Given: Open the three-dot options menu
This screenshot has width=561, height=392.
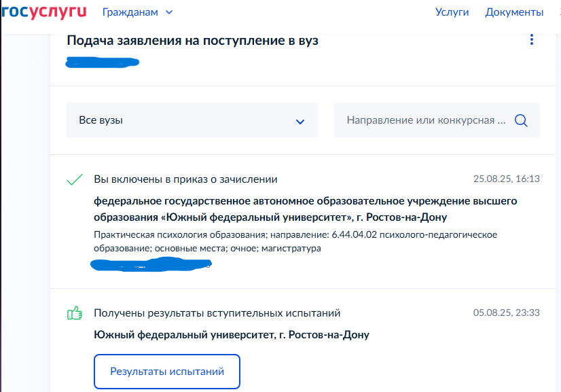Looking at the screenshot, I should 532,40.
